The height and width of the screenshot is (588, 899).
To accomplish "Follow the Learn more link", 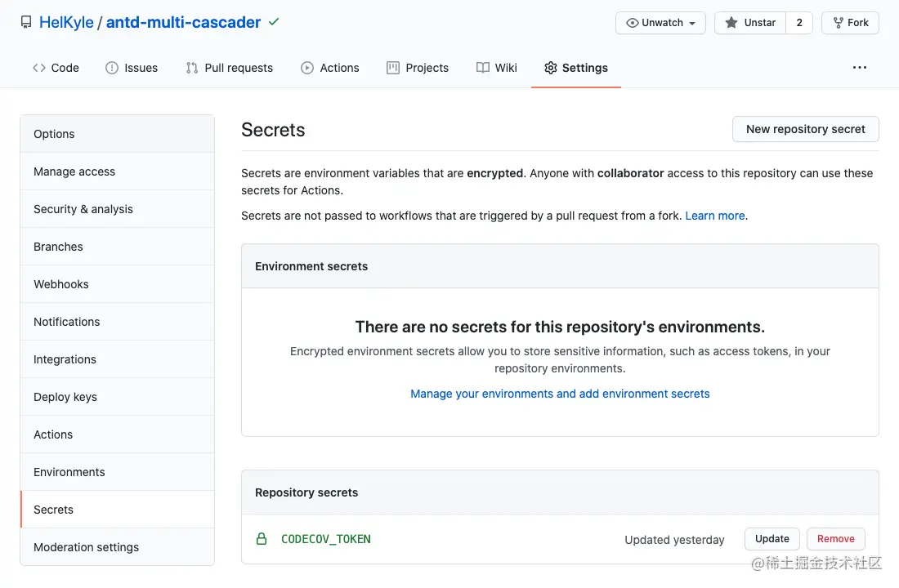I will point(715,216).
